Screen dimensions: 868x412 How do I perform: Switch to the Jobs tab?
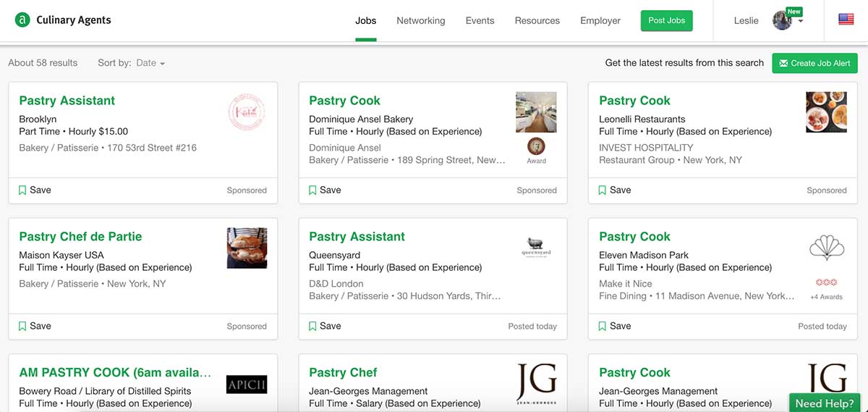[366, 20]
